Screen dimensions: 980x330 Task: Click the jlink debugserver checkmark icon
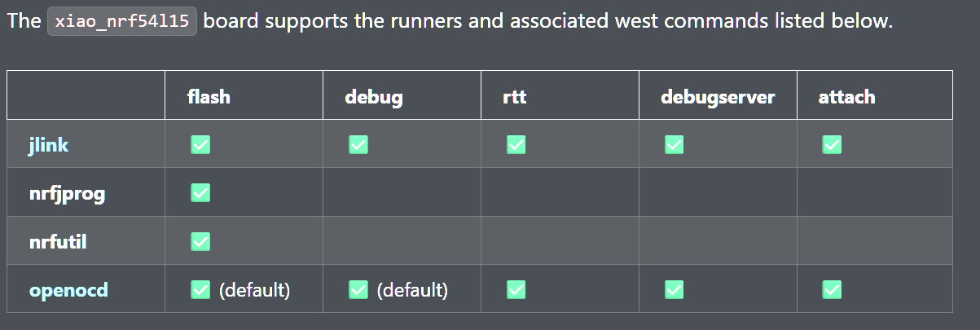[674, 144]
